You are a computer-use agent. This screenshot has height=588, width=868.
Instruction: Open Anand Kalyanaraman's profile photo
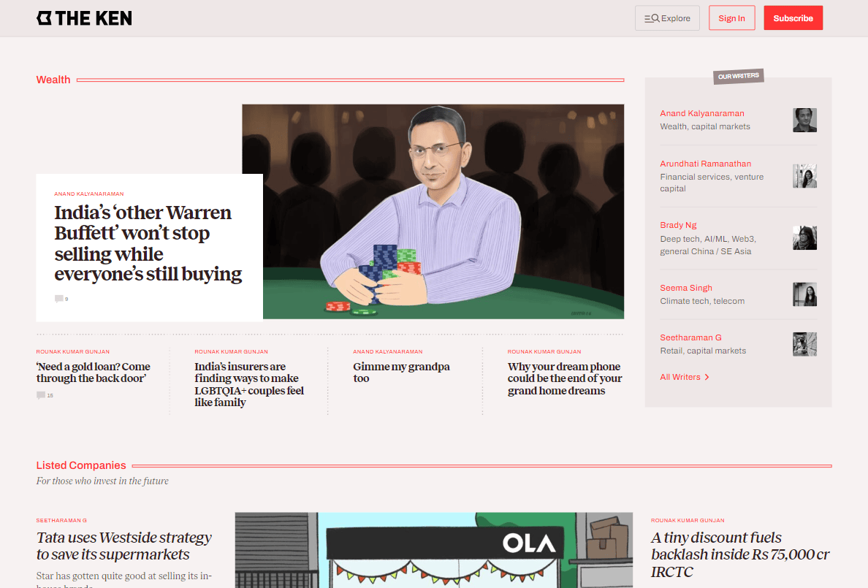click(804, 120)
